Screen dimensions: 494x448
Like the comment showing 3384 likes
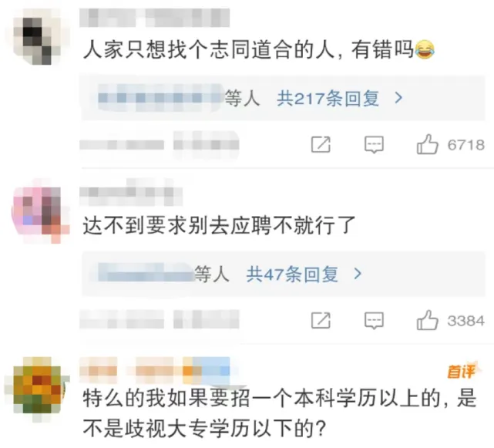pyautogui.click(x=428, y=320)
